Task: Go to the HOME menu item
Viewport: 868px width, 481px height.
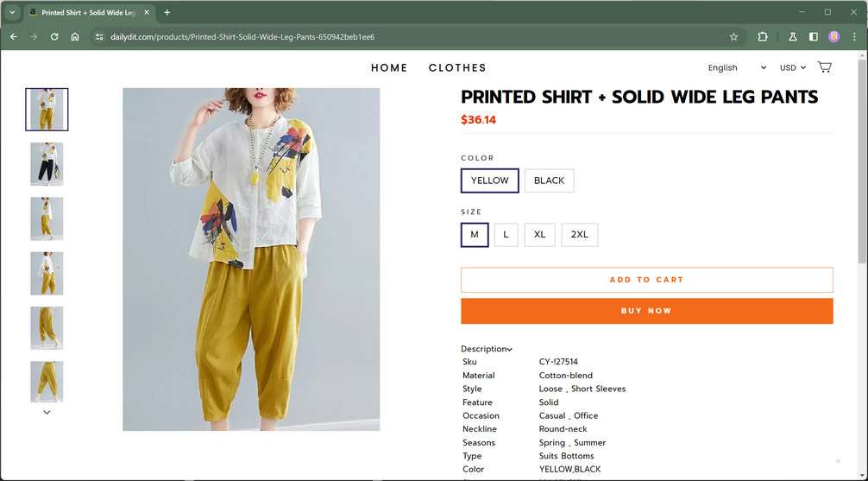Action: (389, 67)
